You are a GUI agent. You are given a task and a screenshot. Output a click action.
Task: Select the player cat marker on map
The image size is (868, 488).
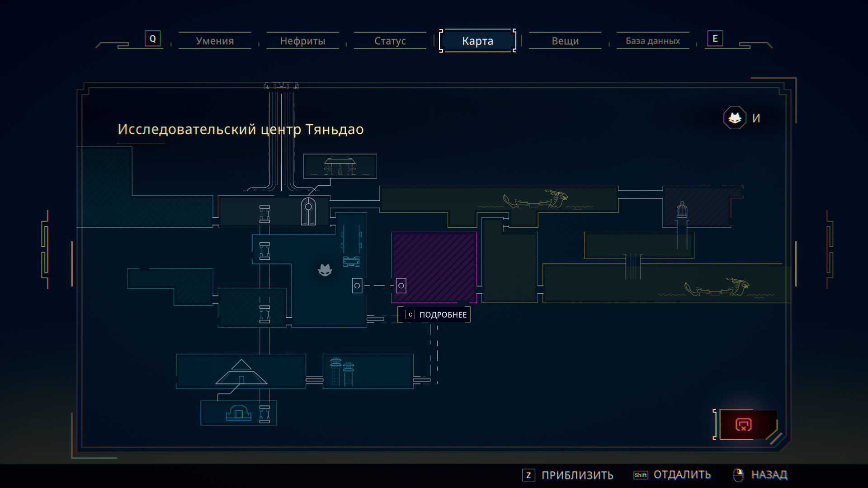point(325,270)
